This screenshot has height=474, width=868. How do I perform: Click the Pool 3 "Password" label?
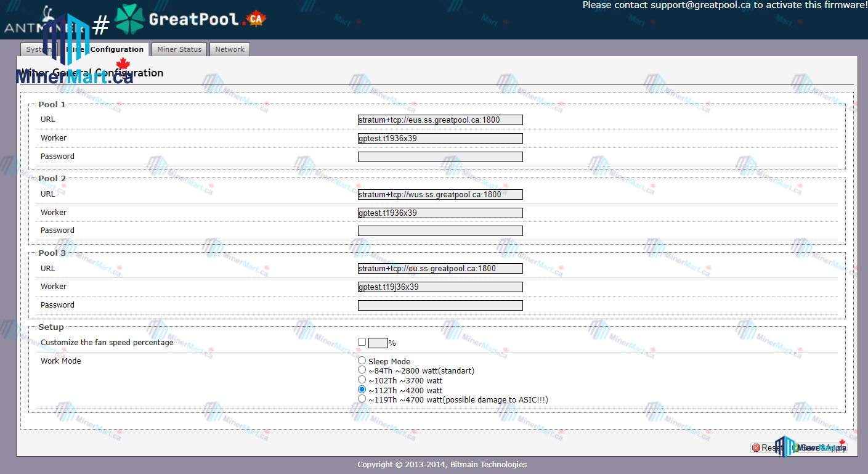[x=57, y=304]
